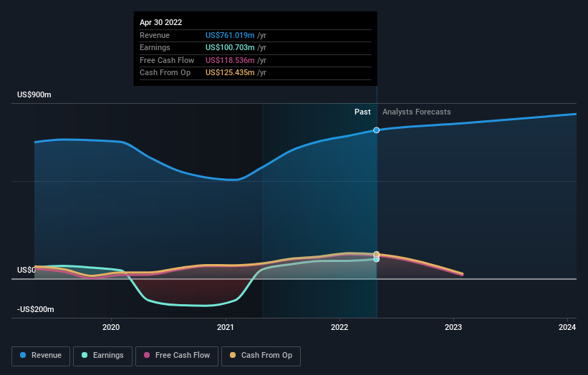The height and width of the screenshot is (375, 588).
Task: Select the 2020 x-axis label
Action: tap(111, 327)
